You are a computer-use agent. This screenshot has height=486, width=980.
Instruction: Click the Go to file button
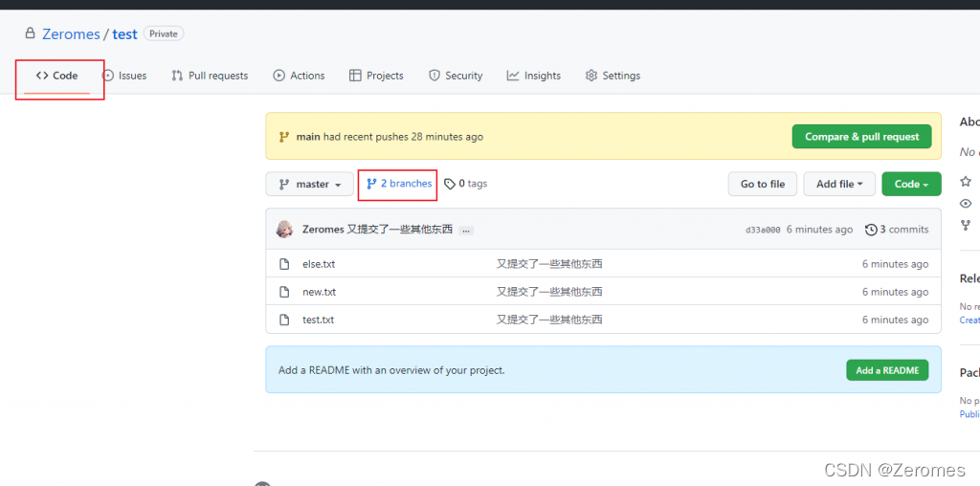[x=763, y=185]
